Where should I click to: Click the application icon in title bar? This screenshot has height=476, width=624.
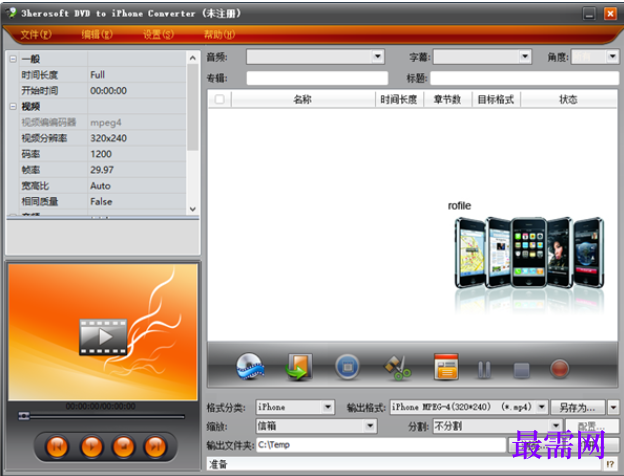point(12,13)
